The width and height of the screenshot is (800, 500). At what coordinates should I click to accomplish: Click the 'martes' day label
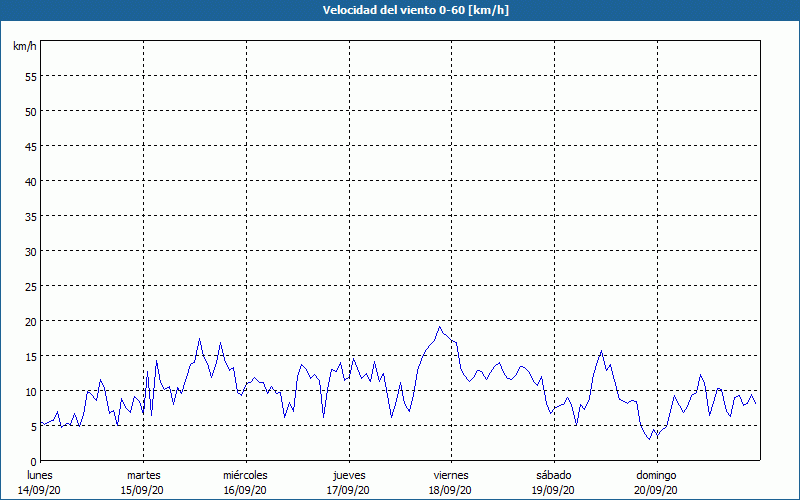[x=143, y=475]
